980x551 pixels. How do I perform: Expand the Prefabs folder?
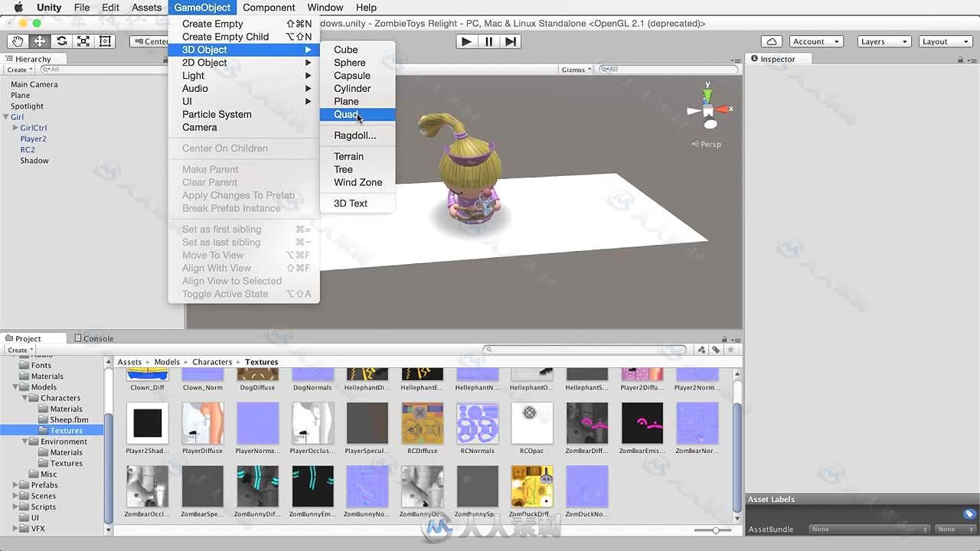coord(15,485)
